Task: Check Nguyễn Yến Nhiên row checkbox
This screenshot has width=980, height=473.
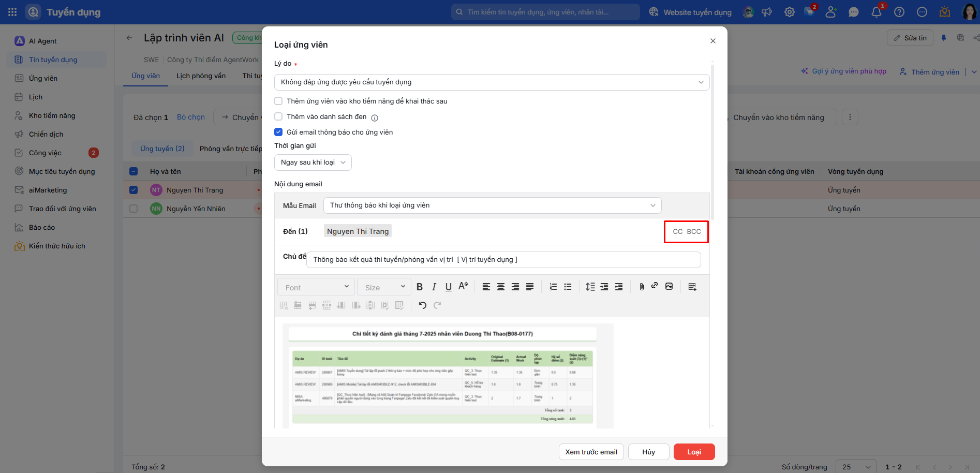Action: pyautogui.click(x=133, y=209)
